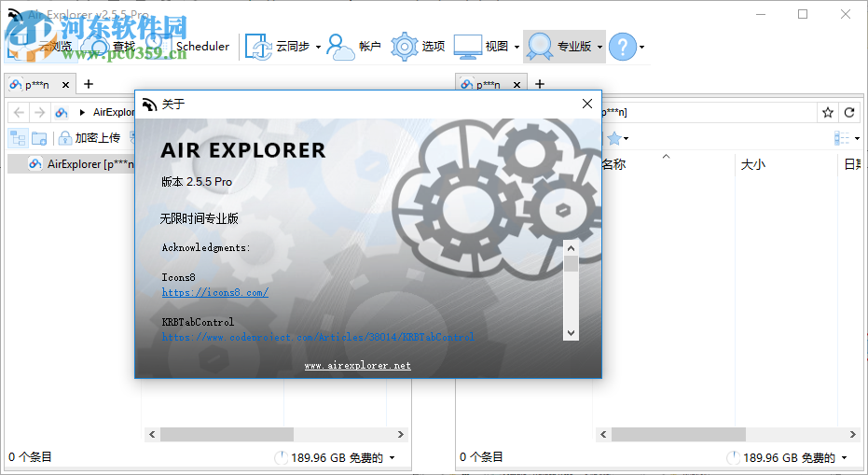Click the right pane horizontal scrollbar thumb
Screen dimensions: 868x475
tap(679, 434)
